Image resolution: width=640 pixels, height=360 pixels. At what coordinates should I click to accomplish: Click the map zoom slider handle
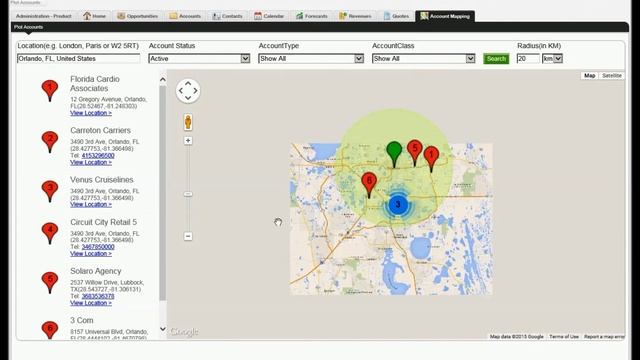point(188,194)
